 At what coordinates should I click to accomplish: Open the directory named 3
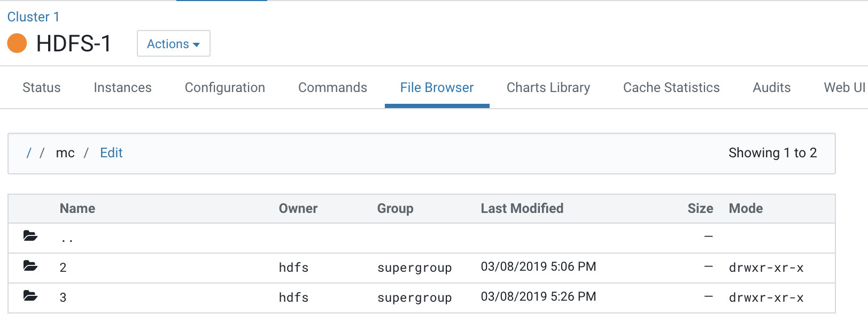click(x=63, y=297)
